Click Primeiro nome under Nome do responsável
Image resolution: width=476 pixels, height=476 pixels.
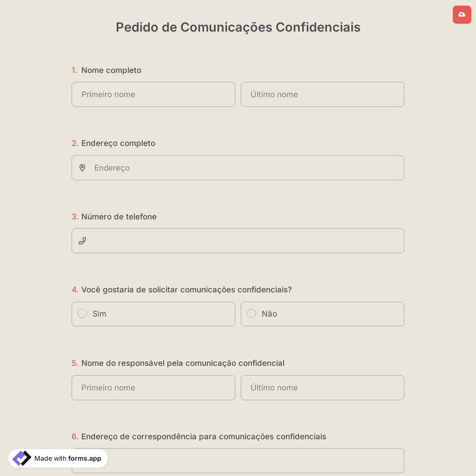pyautogui.click(x=153, y=387)
